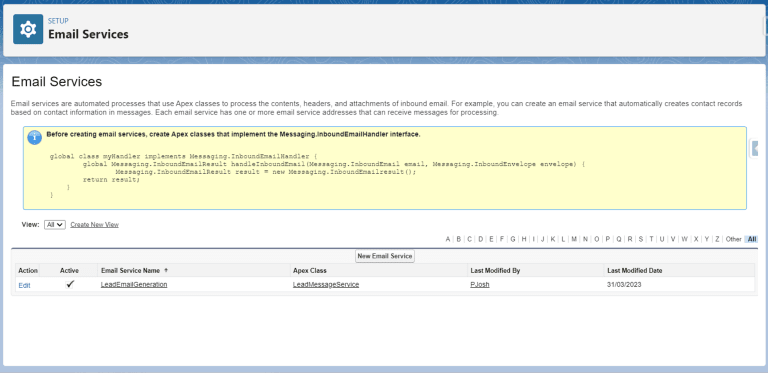Viewport: 768px width, 373px height.
Task: Filter the list by letter R
Action: (x=630, y=239)
